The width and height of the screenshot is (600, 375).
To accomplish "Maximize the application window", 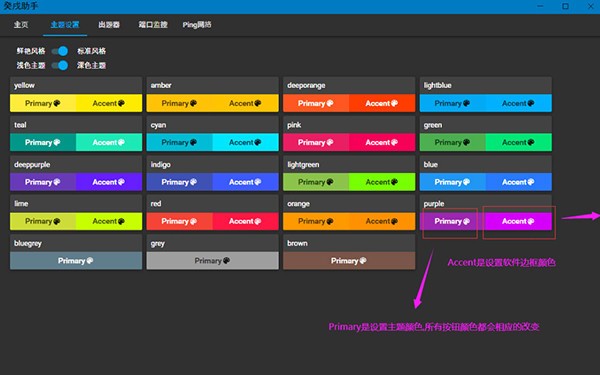I will tap(565, 7).
